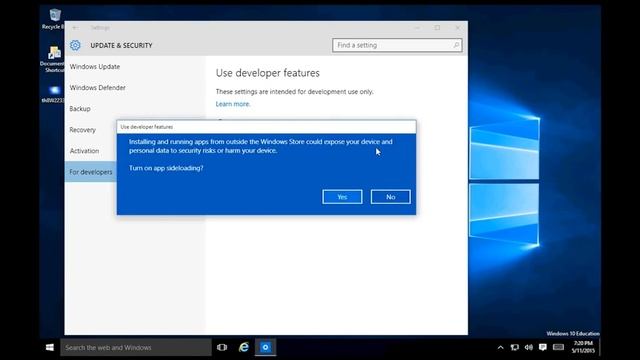Launch Internet Explorer from the taskbar
The image size is (640, 360).
click(244, 347)
